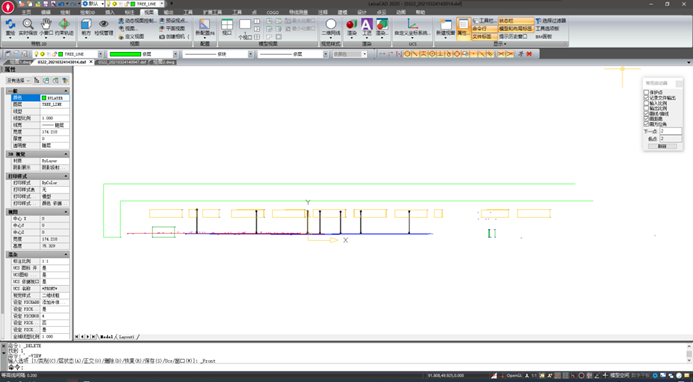Select the hand pan tool icon
This screenshot has width=693, height=382.
[46, 24]
